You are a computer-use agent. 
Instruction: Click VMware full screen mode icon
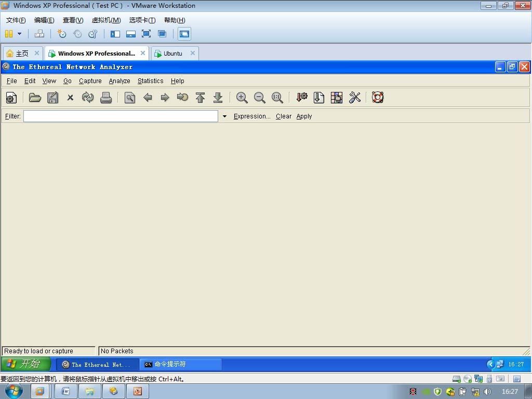pyautogui.click(x=146, y=34)
